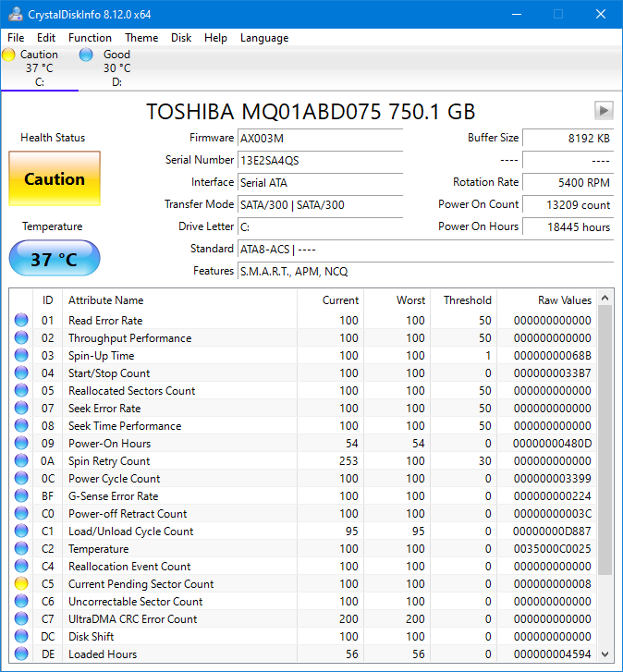Open the Help menu
The width and height of the screenshot is (623, 672).
(215, 38)
